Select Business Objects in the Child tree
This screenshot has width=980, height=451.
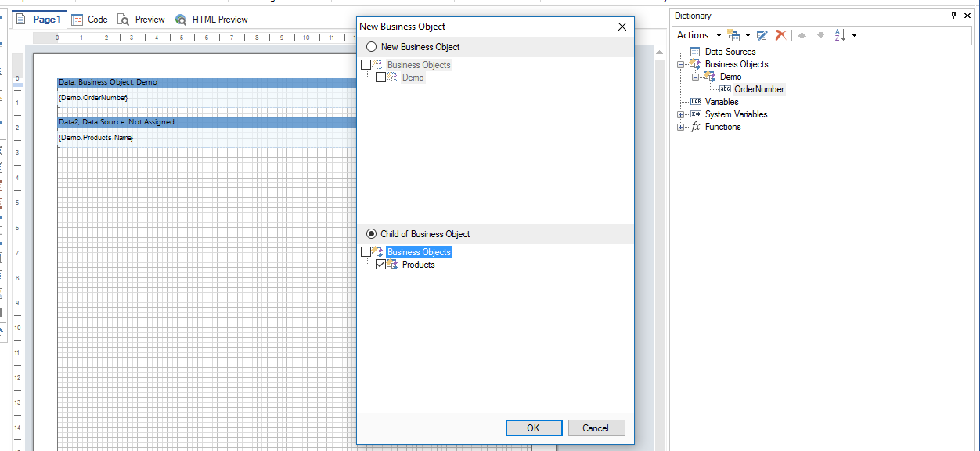tap(419, 252)
